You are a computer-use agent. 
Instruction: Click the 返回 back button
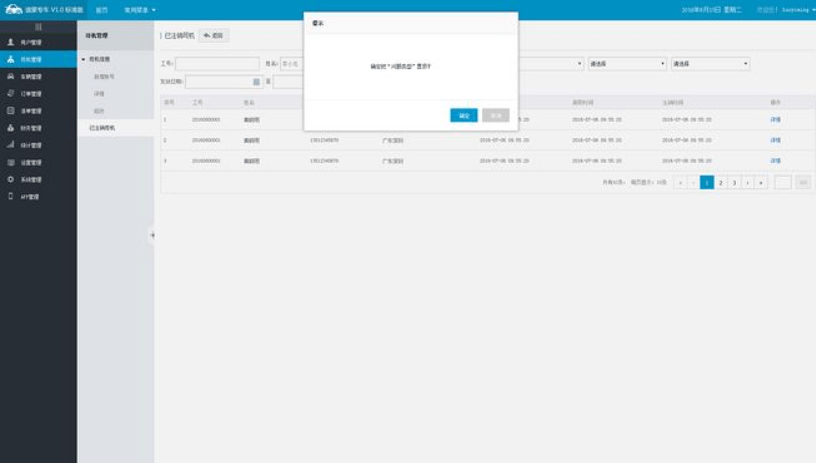[x=214, y=36]
